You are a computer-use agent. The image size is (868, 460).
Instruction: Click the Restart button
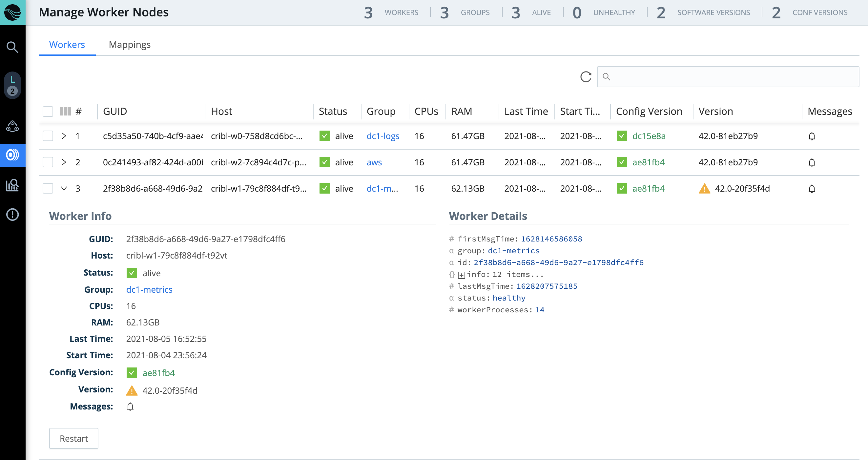coord(74,438)
